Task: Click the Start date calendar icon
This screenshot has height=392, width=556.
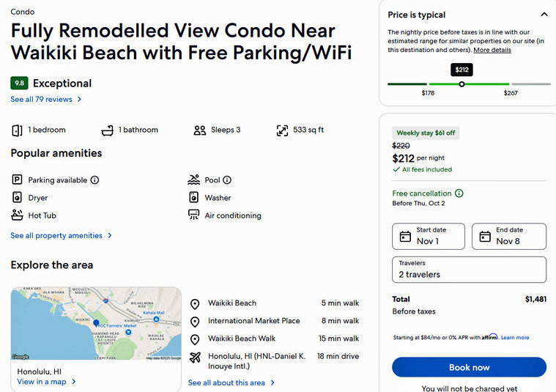Action: 405,236
